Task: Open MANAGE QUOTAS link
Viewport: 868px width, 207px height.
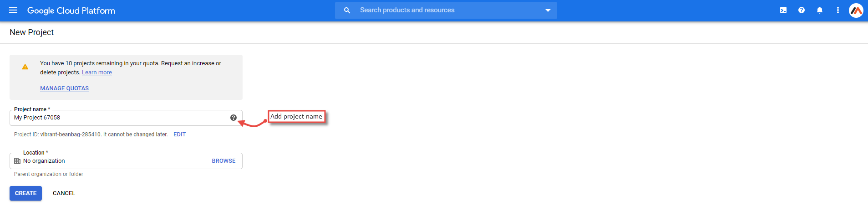Action: coord(64,88)
